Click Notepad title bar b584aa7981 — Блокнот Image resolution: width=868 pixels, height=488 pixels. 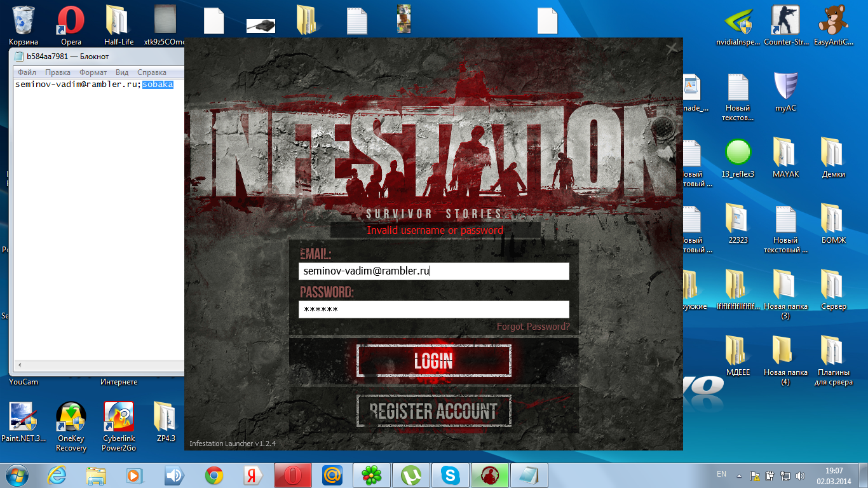67,57
